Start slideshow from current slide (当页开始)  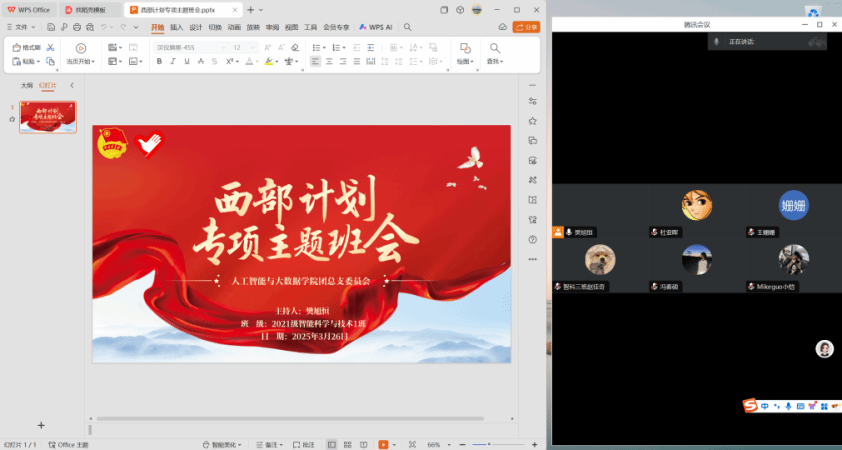click(80, 53)
